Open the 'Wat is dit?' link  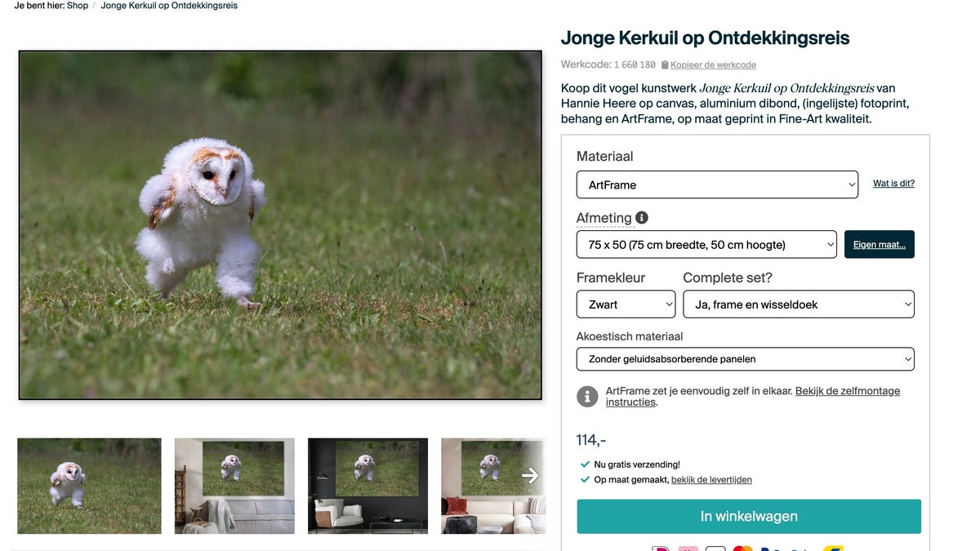tap(893, 184)
